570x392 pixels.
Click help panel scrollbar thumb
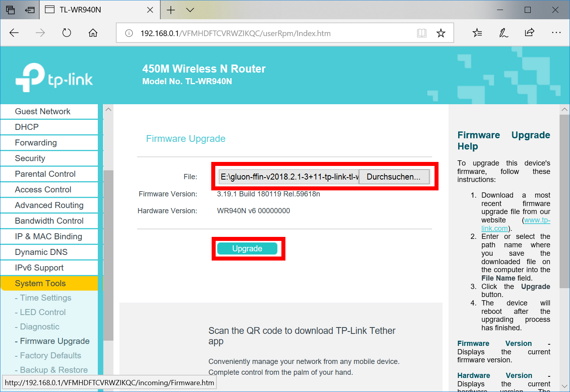(x=564, y=201)
